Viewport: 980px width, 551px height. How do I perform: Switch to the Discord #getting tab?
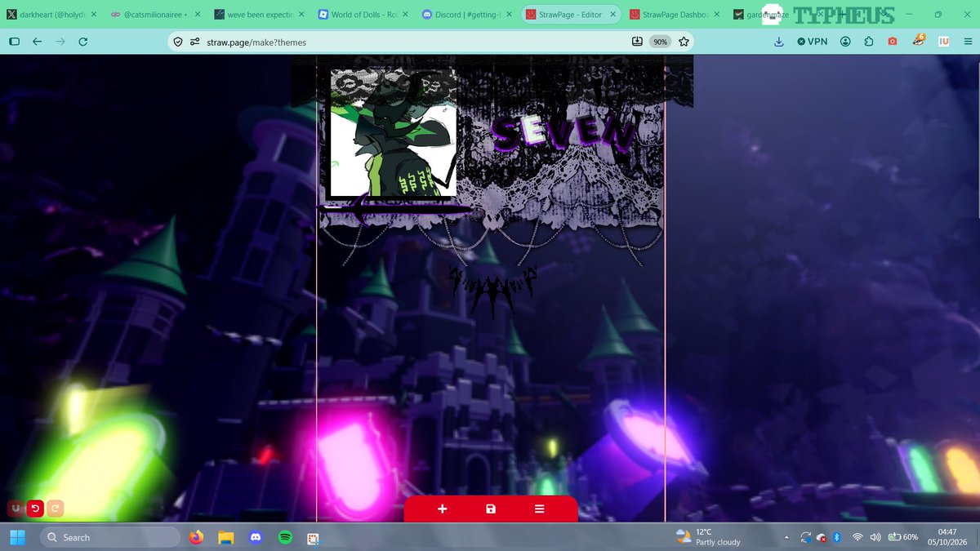(x=468, y=15)
